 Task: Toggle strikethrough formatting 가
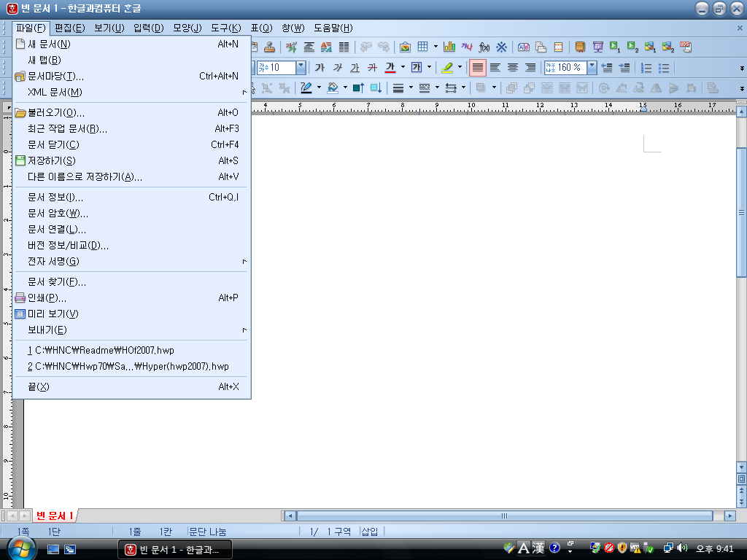click(x=373, y=68)
